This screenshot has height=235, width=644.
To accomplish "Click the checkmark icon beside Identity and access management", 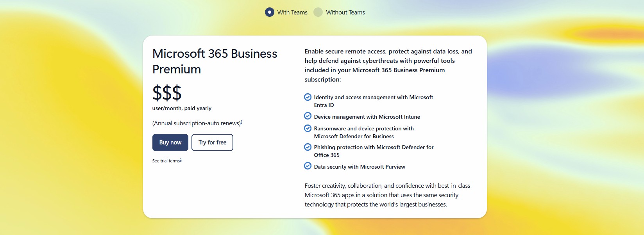I will [x=308, y=97].
